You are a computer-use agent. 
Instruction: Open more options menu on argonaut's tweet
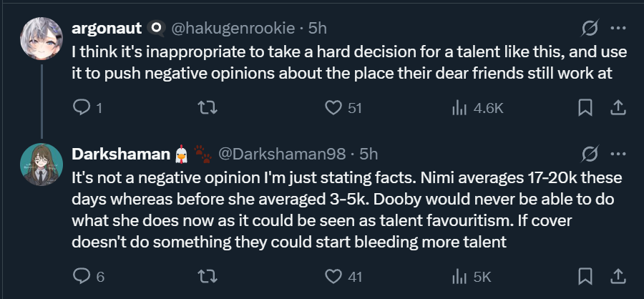pos(617,29)
